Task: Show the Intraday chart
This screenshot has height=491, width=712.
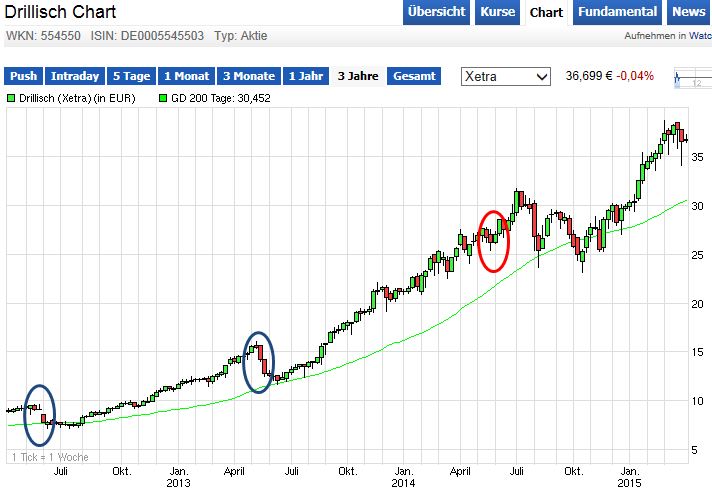Action: click(75, 76)
